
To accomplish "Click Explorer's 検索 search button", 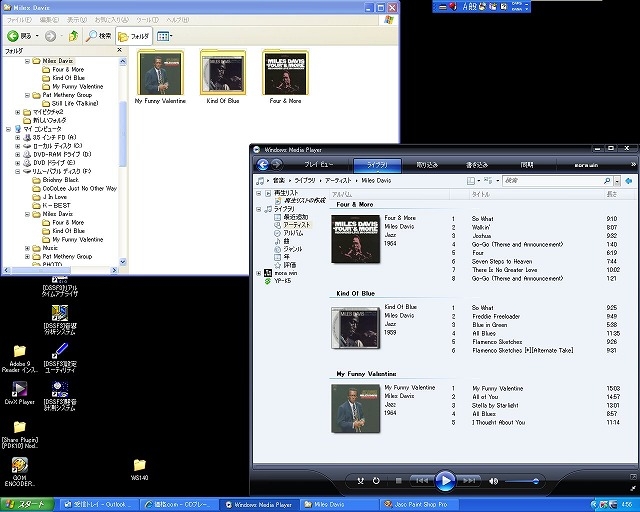I will pyautogui.click(x=98, y=36).
